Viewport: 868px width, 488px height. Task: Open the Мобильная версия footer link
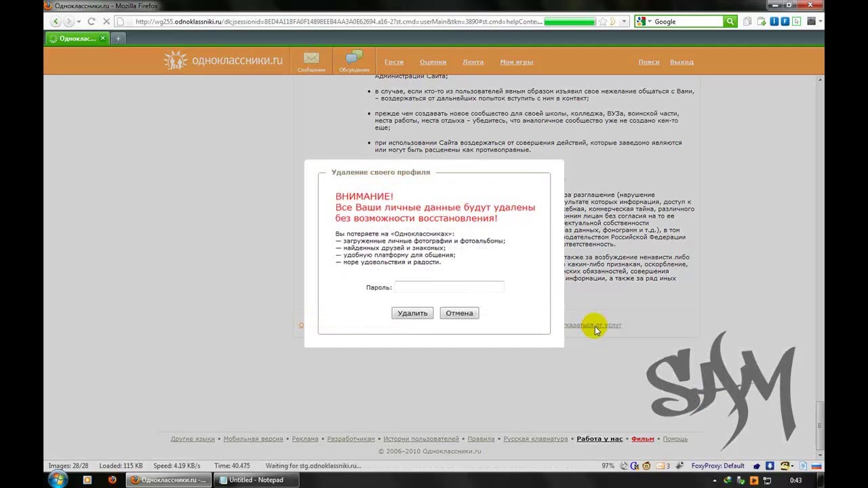point(253,439)
